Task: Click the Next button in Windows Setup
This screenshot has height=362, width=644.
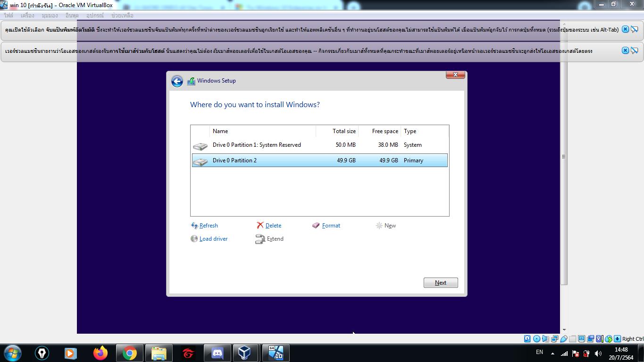Action: tap(441, 283)
